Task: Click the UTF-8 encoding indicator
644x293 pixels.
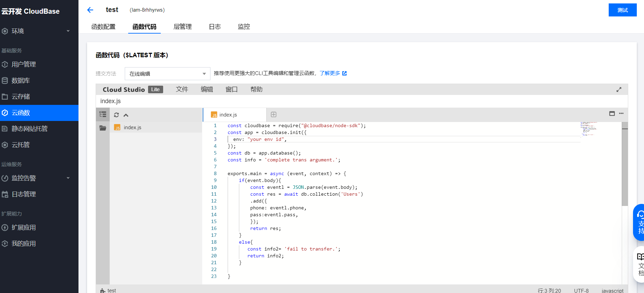Action: (x=581, y=291)
